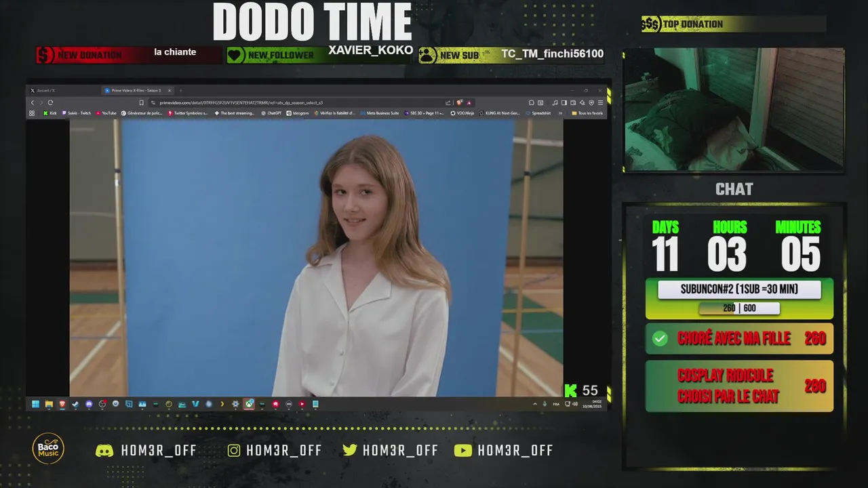This screenshot has height=488, width=868.
Task: Toggle the browser sidebar panel
Action: click(x=564, y=102)
